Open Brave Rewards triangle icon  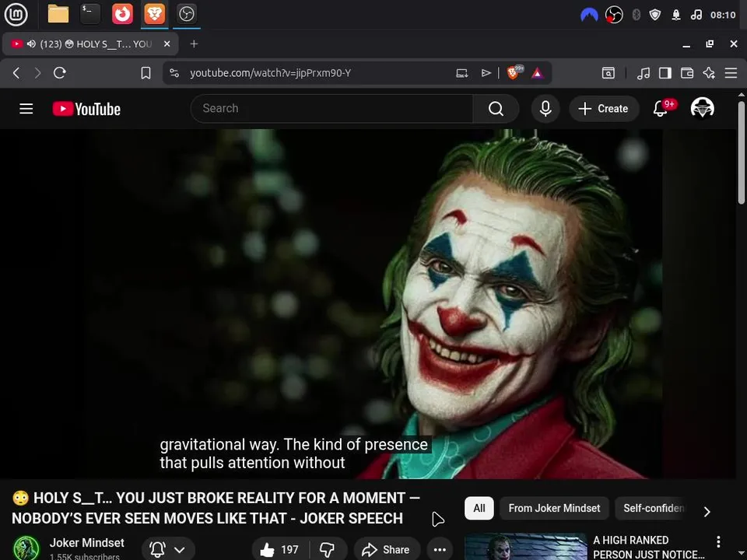[538, 73]
